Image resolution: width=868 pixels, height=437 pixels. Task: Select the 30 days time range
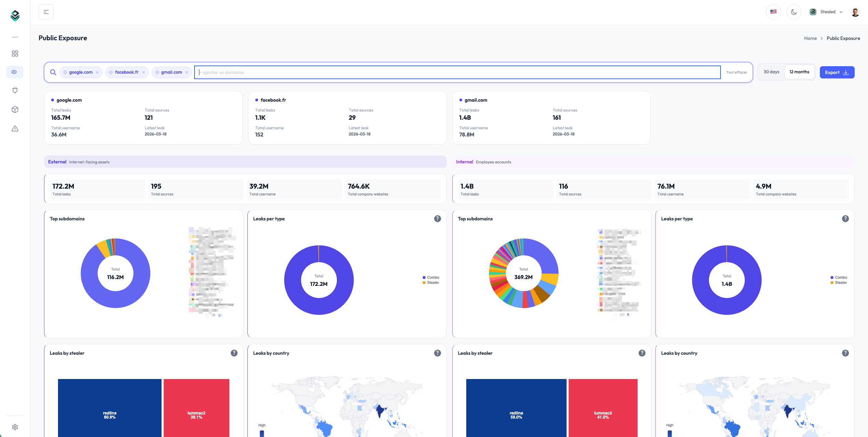pos(771,72)
